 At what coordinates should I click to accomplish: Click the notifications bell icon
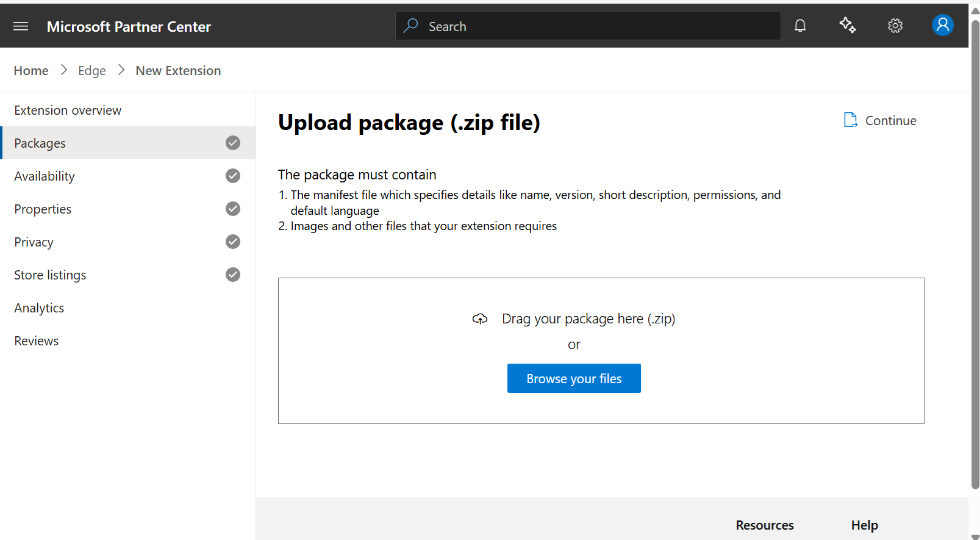click(800, 26)
